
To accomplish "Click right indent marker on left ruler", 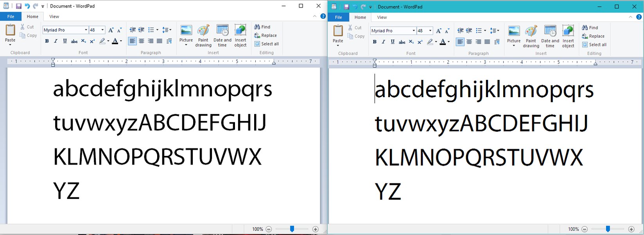I will (274, 62).
